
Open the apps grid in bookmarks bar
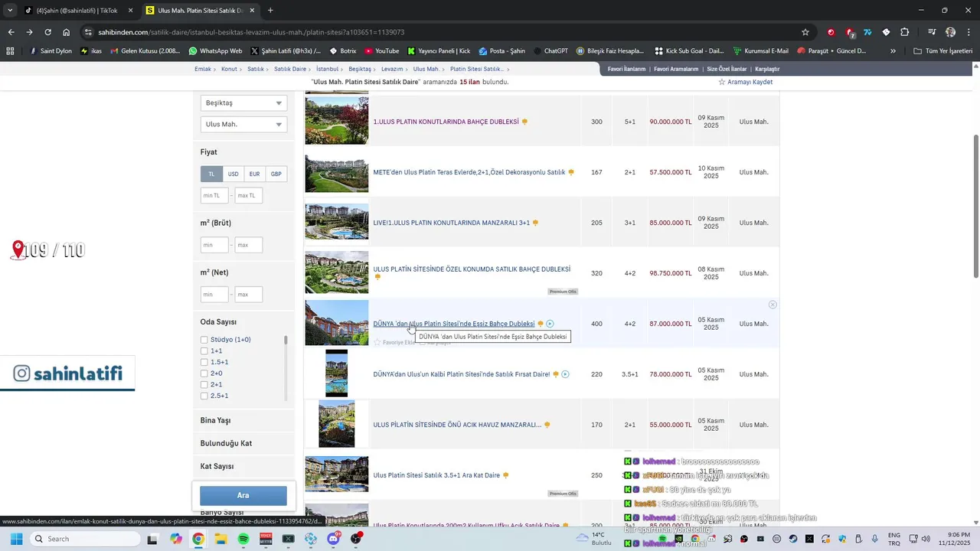pyautogui.click(x=10, y=51)
